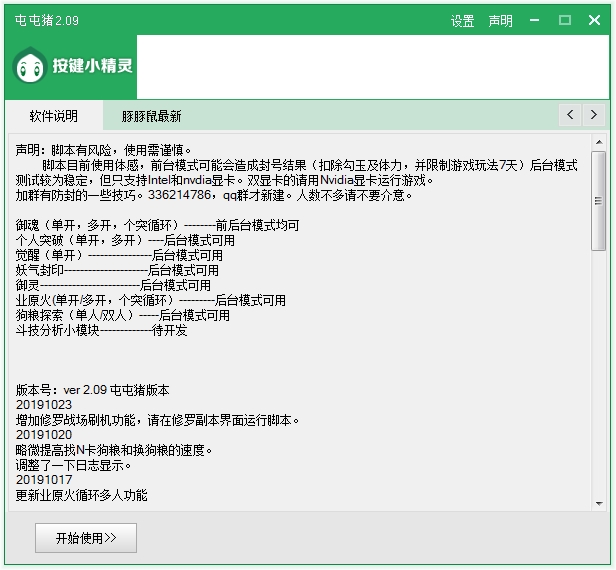Switch to the 豚豚鼠最新 tab
Viewport: 616px width, 570px height.
151,116
